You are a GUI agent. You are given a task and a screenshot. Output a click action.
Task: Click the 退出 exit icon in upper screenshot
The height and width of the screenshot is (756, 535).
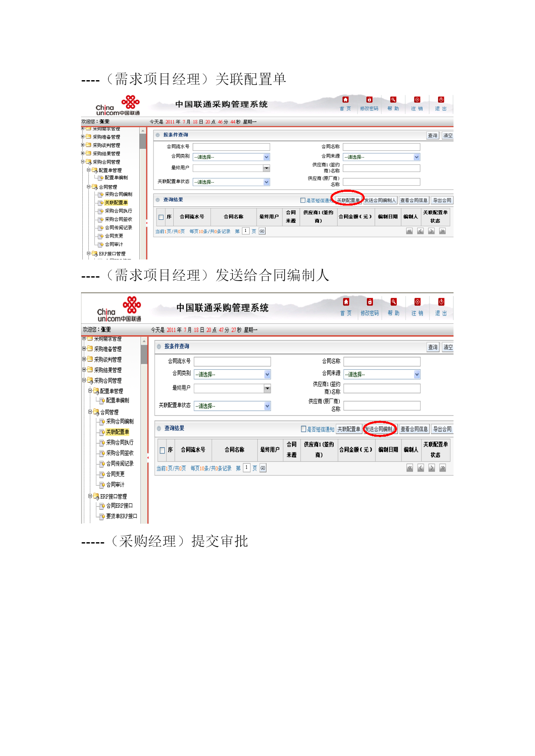click(x=441, y=100)
